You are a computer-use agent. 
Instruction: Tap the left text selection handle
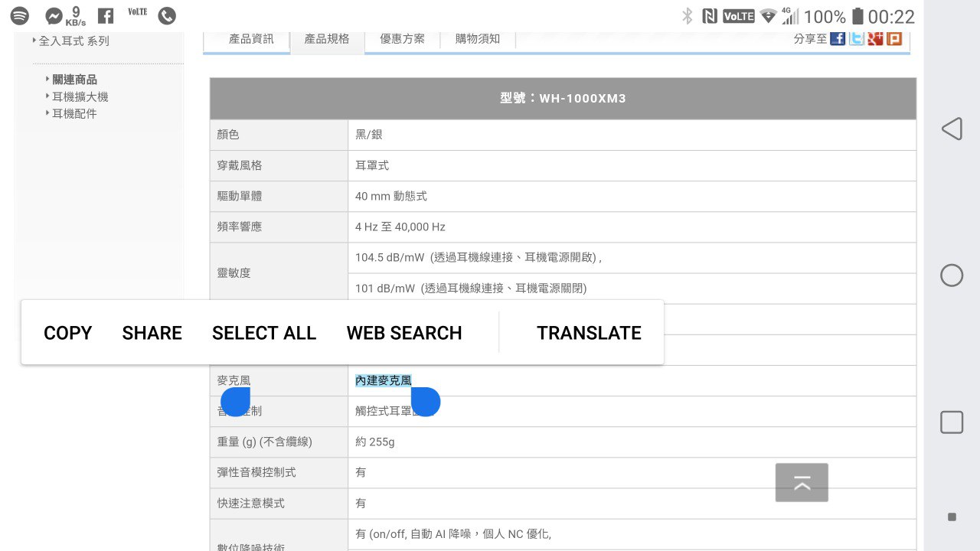[236, 402]
